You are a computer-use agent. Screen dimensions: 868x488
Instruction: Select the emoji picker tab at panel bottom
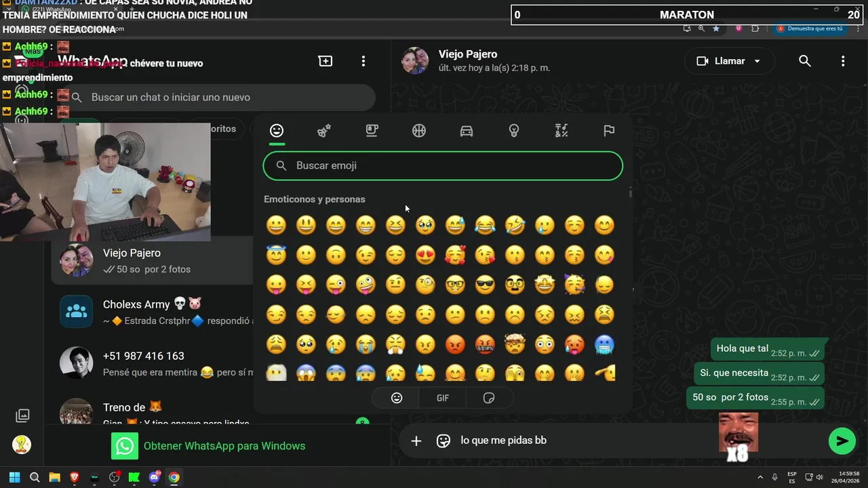397,398
